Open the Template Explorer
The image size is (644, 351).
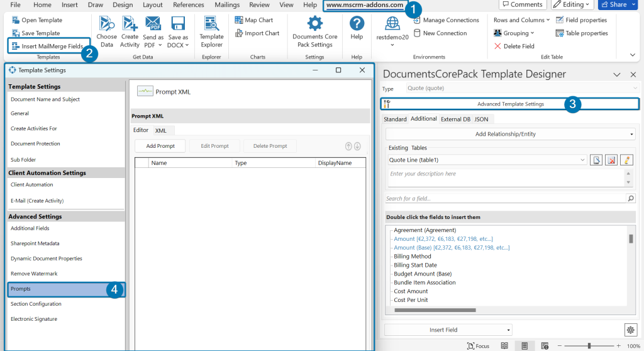click(211, 32)
